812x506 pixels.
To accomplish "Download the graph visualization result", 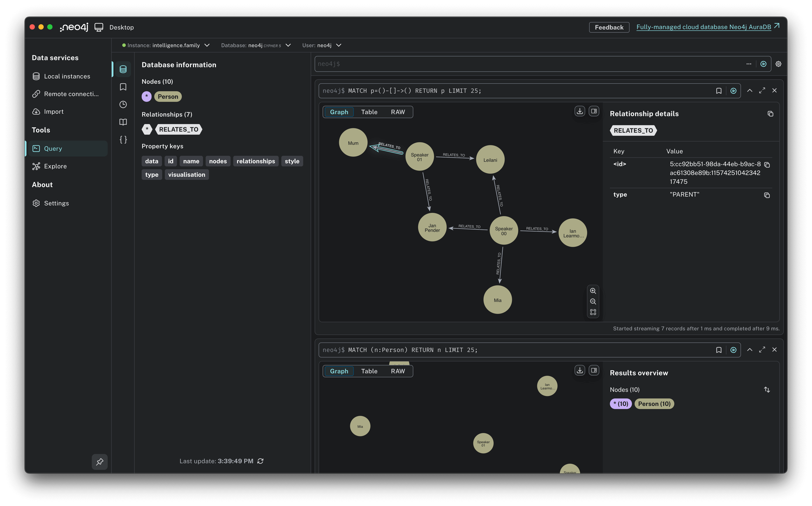I will point(580,111).
